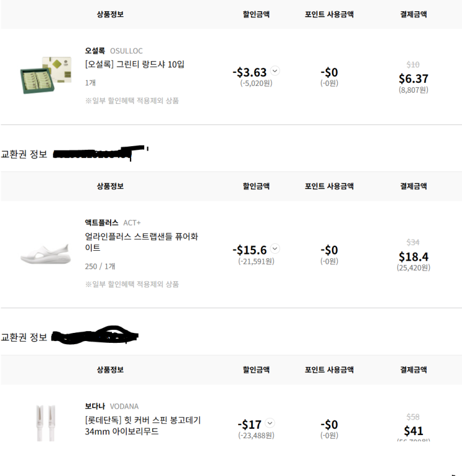Open the 액트플러스 brand link
The height and width of the screenshot is (476, 462).
point(101,223)
